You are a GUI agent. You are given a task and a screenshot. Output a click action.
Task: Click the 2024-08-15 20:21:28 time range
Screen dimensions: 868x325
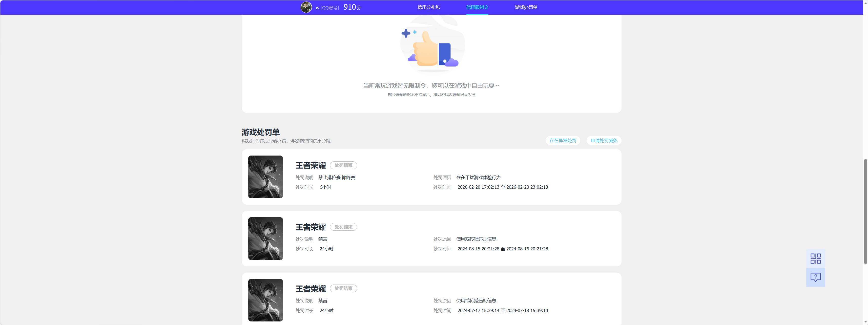pyautogui.click(x=502, y=249)
